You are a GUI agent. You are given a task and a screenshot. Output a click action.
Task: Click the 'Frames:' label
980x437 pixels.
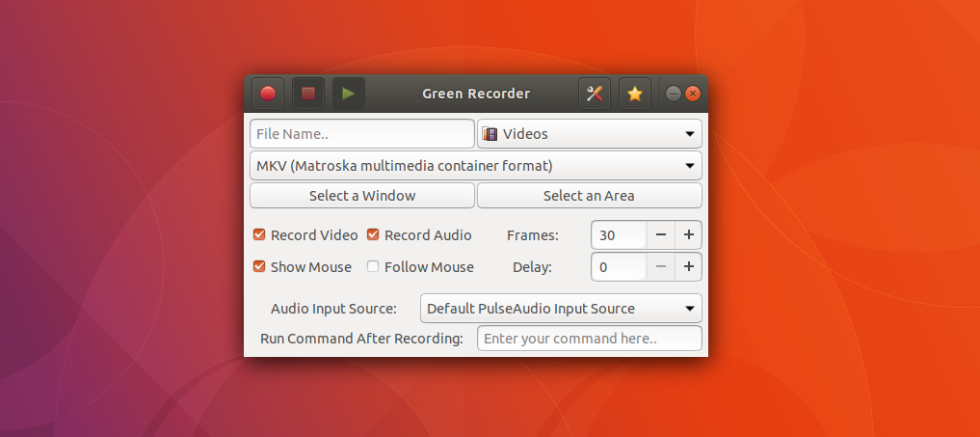click(533, 235)
